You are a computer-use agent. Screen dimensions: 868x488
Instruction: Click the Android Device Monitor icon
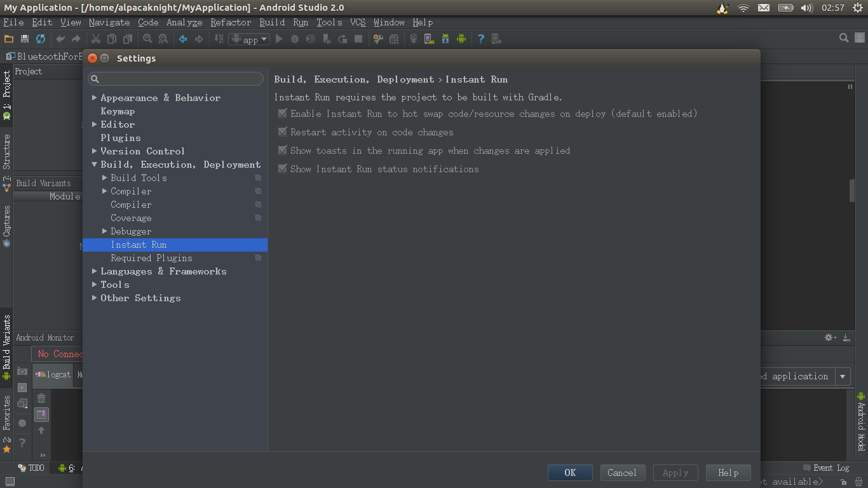461,39
